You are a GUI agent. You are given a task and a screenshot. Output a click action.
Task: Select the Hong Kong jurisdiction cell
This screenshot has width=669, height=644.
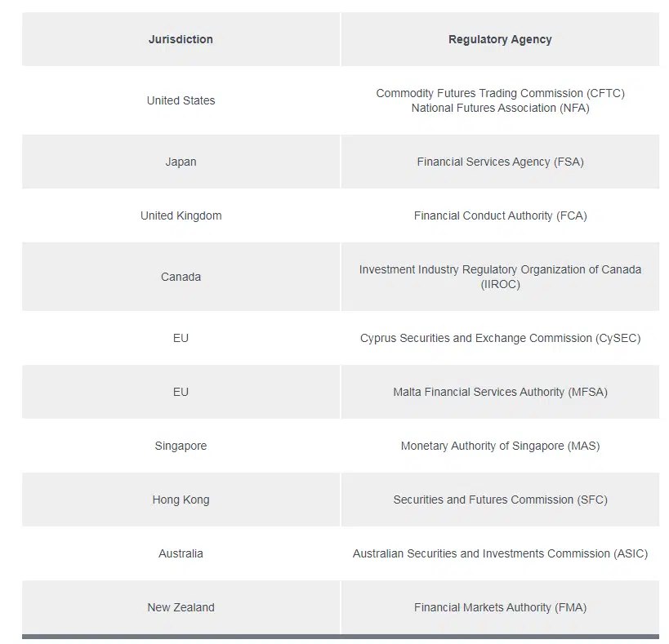point(181,500)
